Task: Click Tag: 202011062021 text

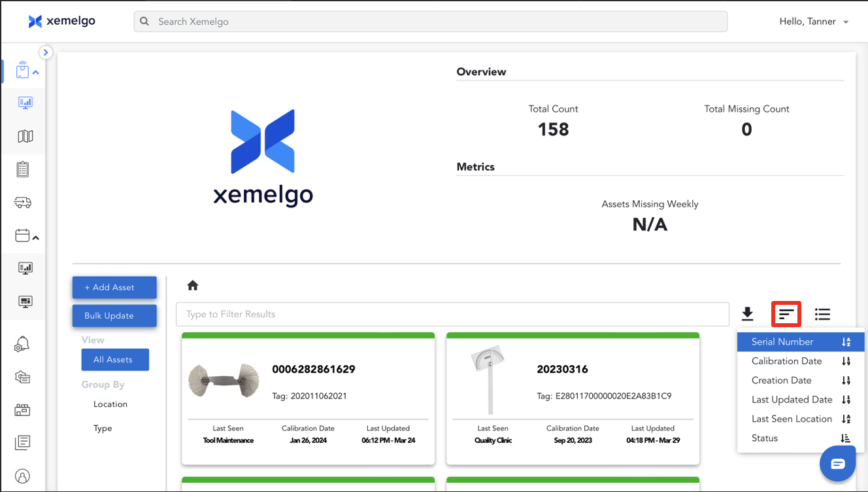Action: click(309, 396)
